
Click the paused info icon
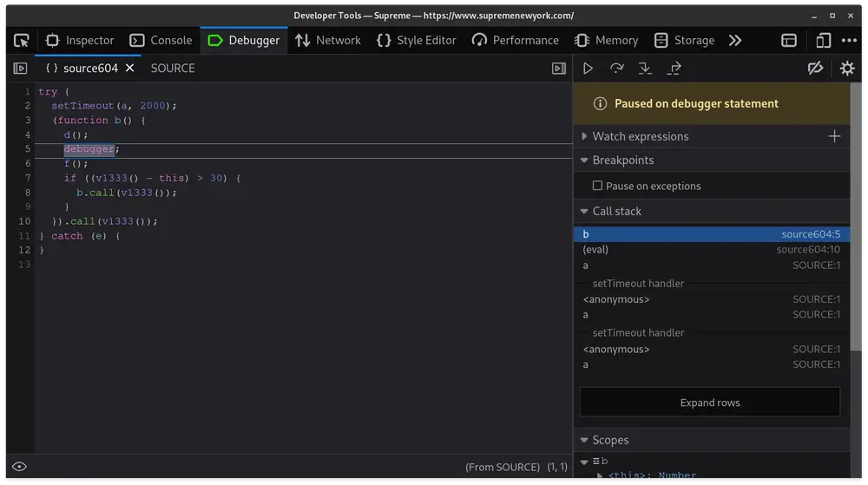click(x=600, y=104)
